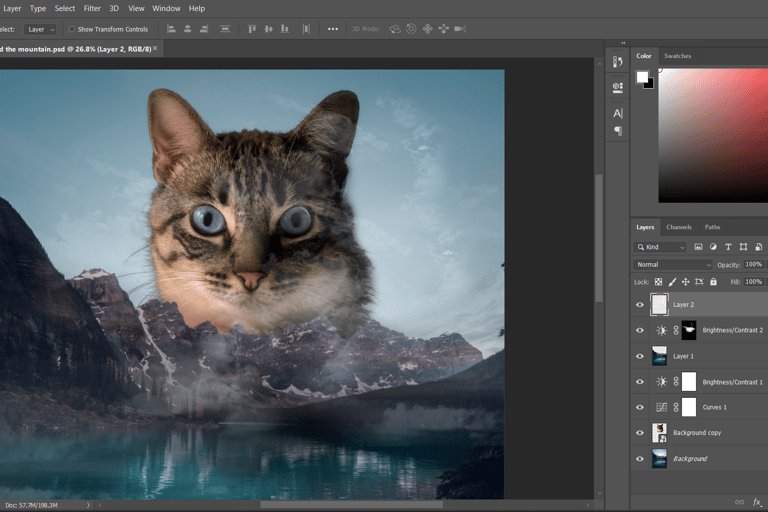Screen dimensions: 768x512
Task: Open the Window menu
Action: click(x=166, y=8)
